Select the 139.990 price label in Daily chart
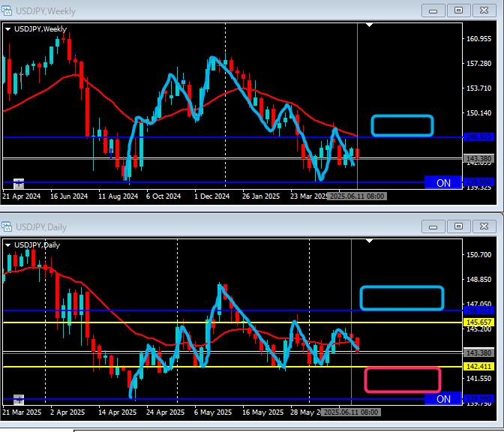 pos(478,399)
